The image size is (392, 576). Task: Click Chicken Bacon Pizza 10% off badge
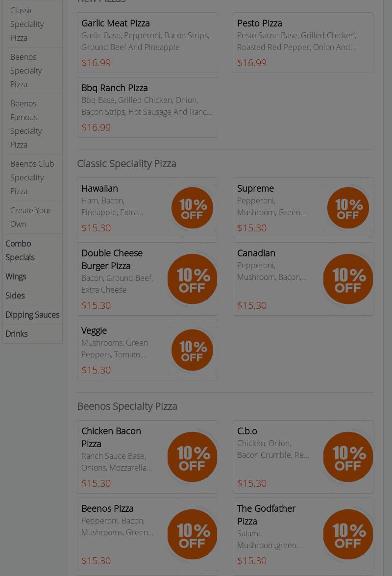point(192,457)
